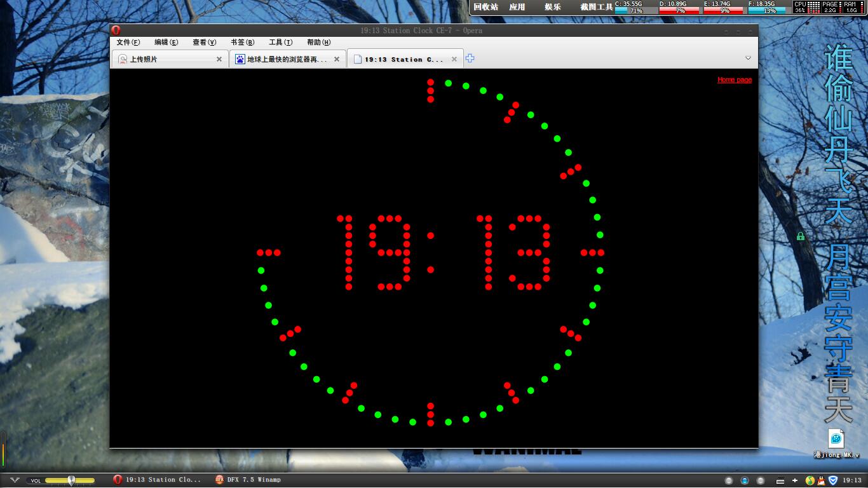Screen dimensions: 868x488
Task: Click the DFX 7.5 Winamp taskbar button
Action: coord(248,480)
